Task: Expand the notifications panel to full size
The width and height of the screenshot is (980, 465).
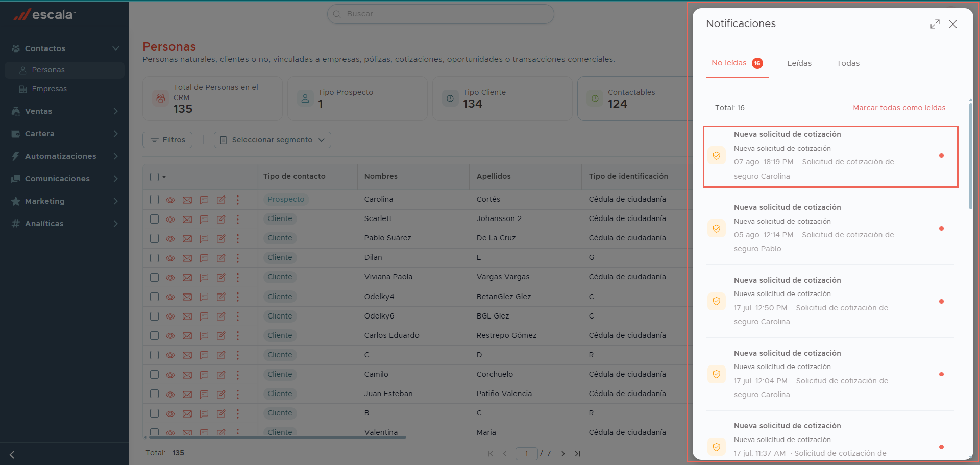Action: click(935, 24)
